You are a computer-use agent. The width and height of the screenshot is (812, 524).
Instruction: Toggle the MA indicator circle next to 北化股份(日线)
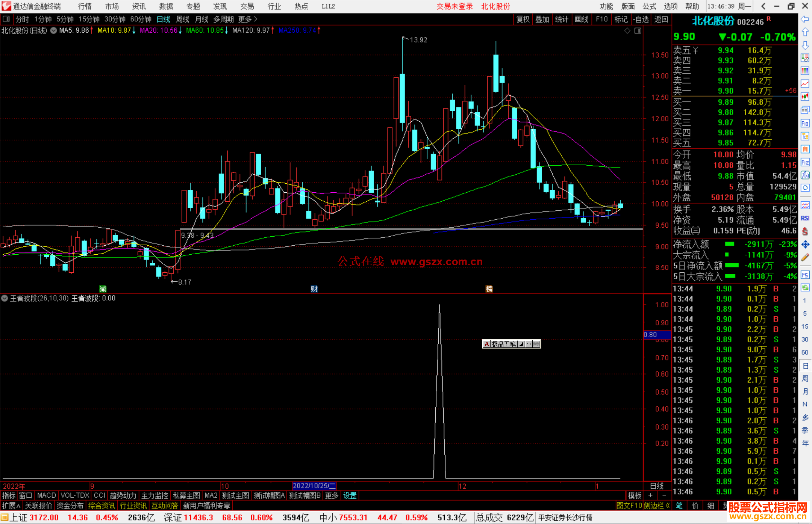tap(54, 30)
